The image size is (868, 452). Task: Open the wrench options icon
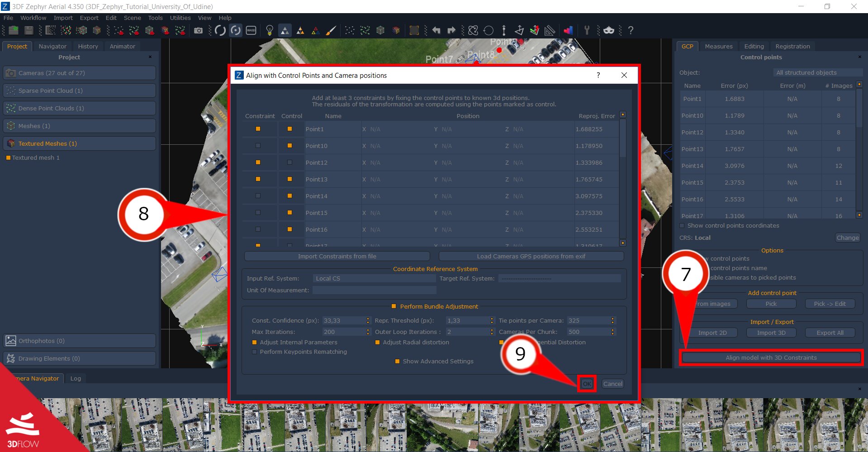pyautogui.click(x=587, y=30)
